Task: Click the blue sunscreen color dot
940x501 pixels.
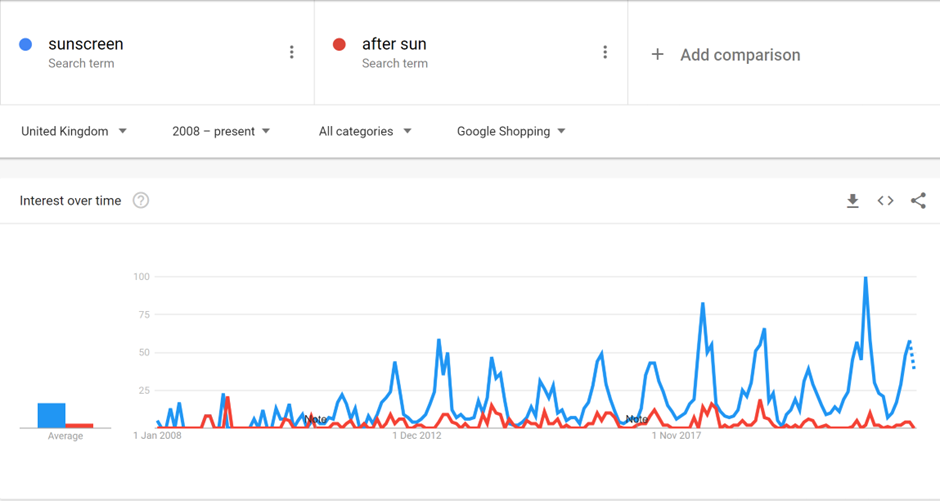Action: click(25, 44)
